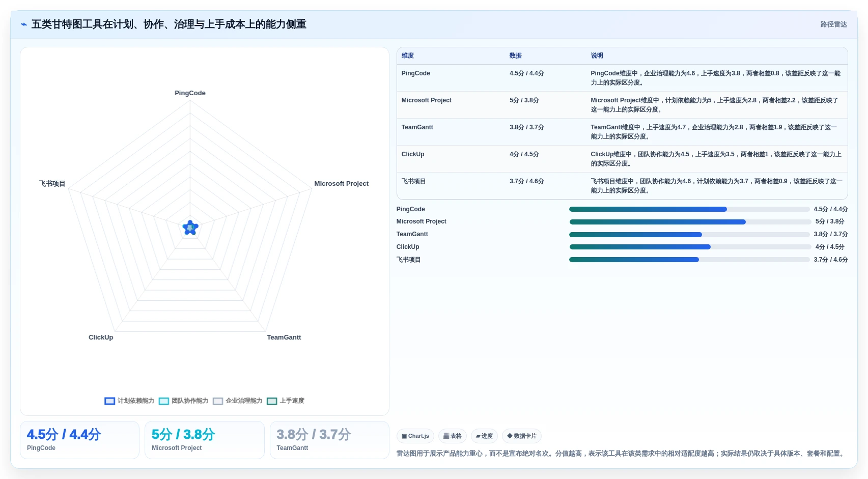Image resolution: width=868 pixels, height=479 pixels.
Task: Click the table cell 3.7分 / 4.6分
Action: coord(526,181)
